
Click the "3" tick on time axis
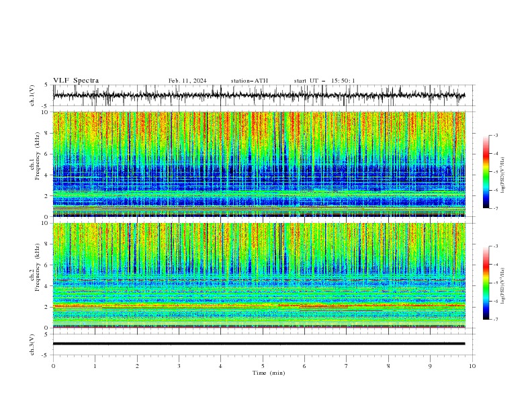tap(179, 366)
